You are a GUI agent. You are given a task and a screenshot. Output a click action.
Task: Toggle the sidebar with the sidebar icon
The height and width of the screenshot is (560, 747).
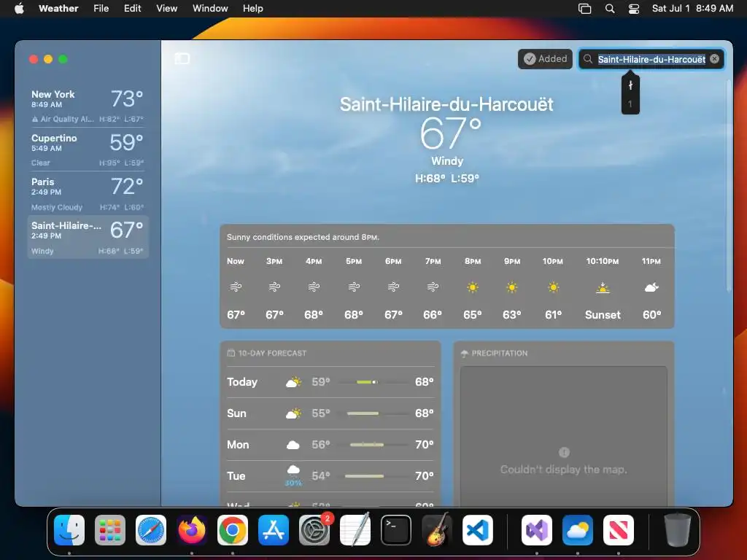pos(182,58)
